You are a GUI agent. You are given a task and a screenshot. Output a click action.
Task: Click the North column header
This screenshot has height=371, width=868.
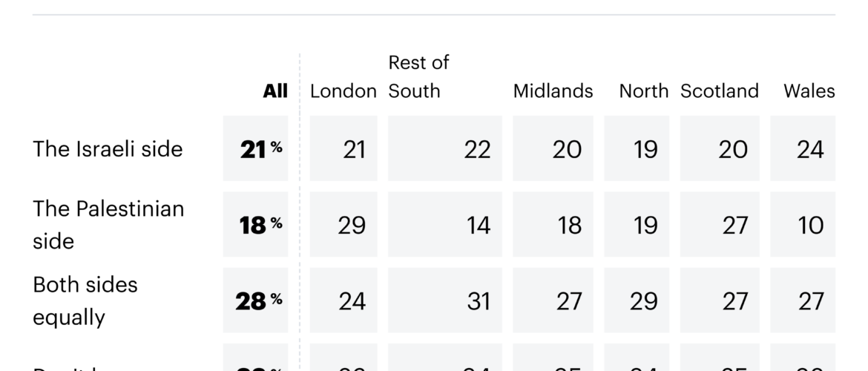(643, 91)
